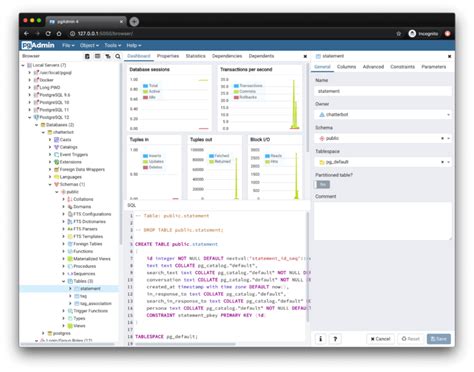Open the File menu
Image resolution: width=474 pixels, height=372 pixels.
coord(68,45)
